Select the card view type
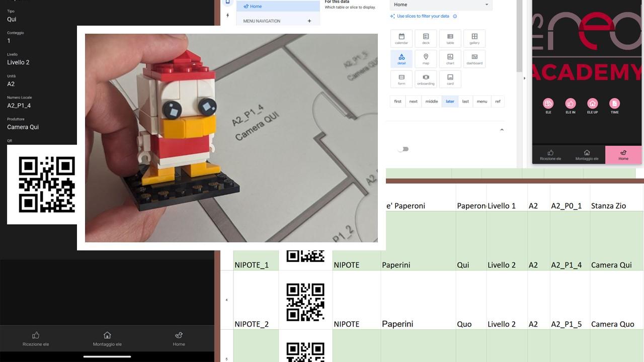This screenshot has width=644, height=362. (450, 79)
